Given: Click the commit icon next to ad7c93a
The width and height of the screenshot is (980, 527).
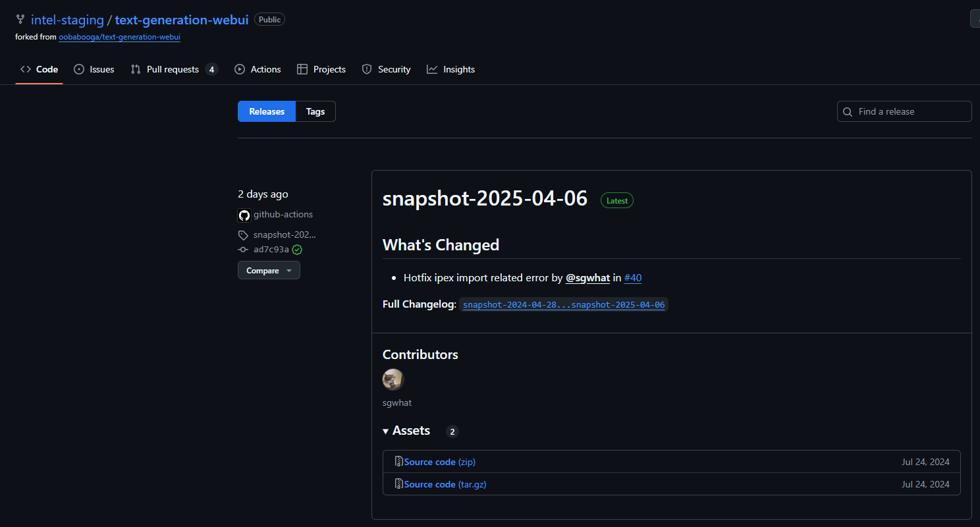Looking at the screenshot, I should [x=244, y=250].
